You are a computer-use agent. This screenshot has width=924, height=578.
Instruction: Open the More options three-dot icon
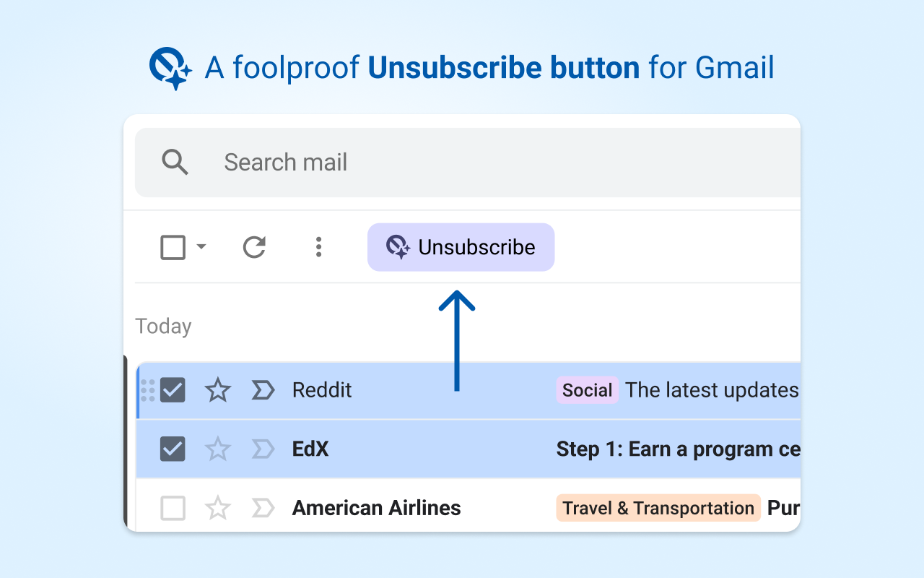point(318,247)
